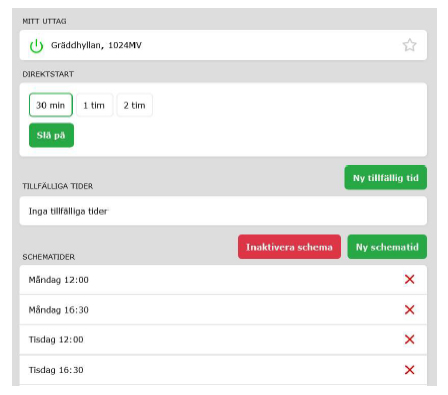Screen dimensions: 448x395
Task: Click the SCHEMATIDER heading
Action: point(49,257)
